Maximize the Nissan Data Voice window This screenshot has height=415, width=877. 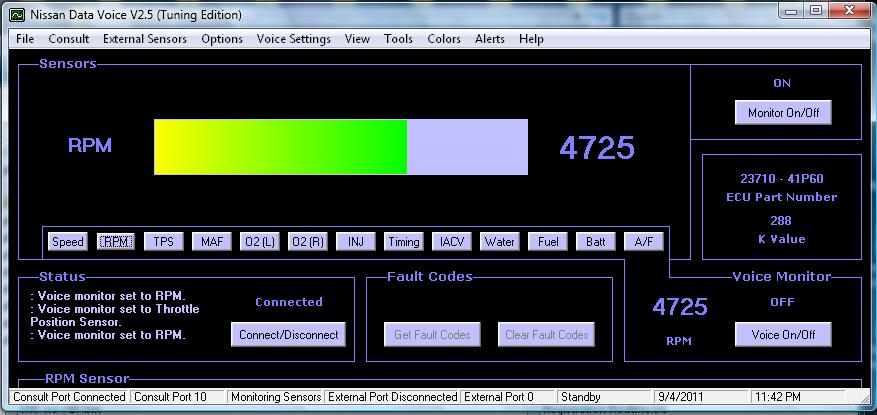coord(817,10)
